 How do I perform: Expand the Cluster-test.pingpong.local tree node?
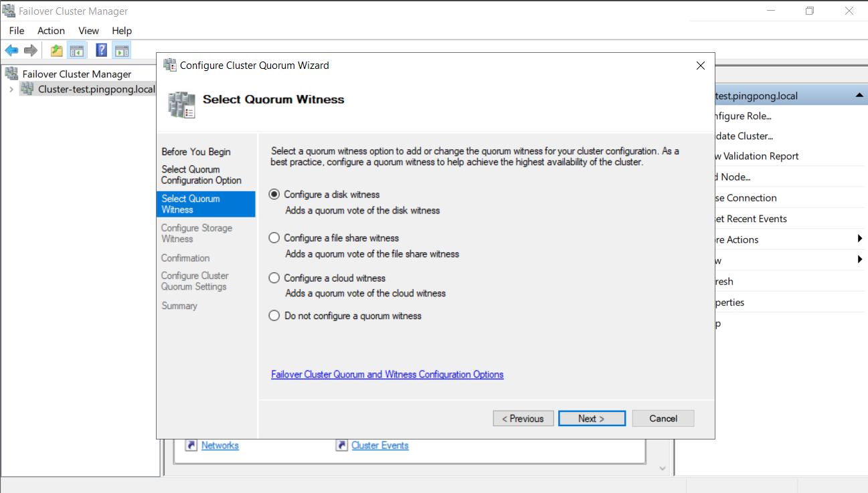(x=11, y=89)
